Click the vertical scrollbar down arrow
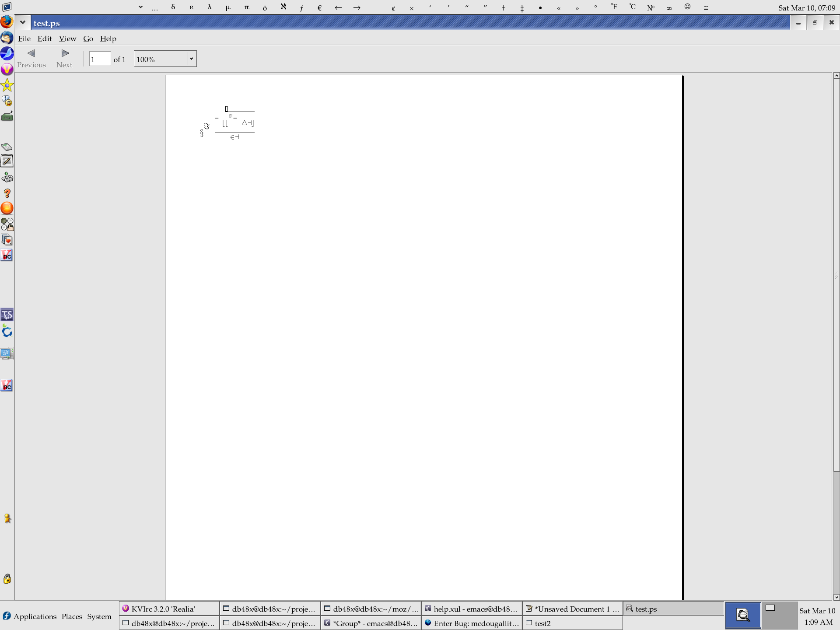 pyautogui.click(x=836, y=597)
